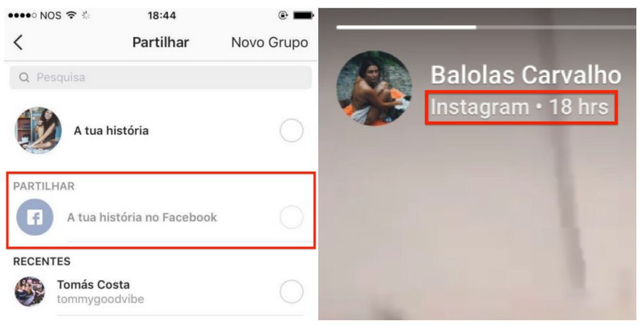Open the Balolas Carvalho profile picture

pyautogui.click(x=374, y=88)
